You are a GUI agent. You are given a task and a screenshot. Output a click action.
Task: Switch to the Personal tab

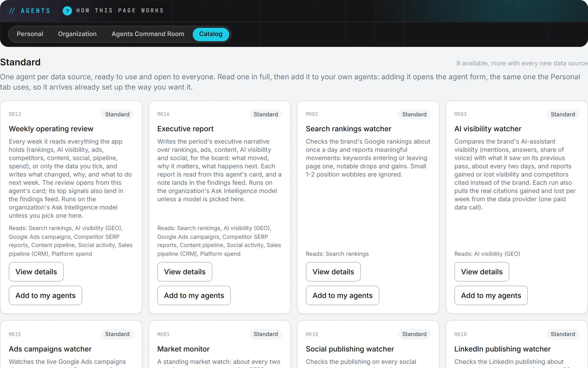coord(30,34)
